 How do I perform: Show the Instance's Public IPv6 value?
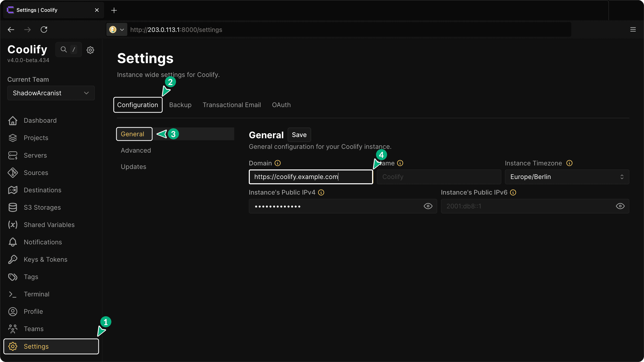click(x=620, y=206)
